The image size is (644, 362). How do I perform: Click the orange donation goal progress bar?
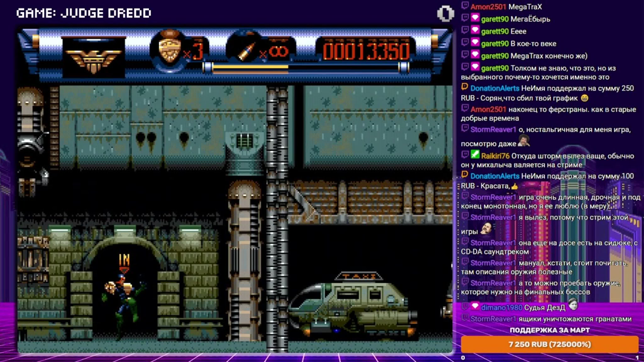pyautogui.click(x=550, y=344)
